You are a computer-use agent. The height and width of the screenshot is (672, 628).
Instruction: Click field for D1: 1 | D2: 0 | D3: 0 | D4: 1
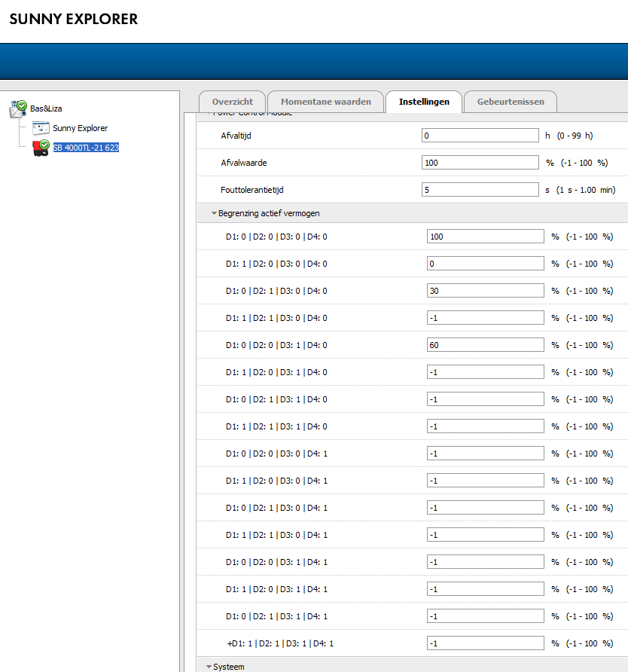(x=486, y=481)
